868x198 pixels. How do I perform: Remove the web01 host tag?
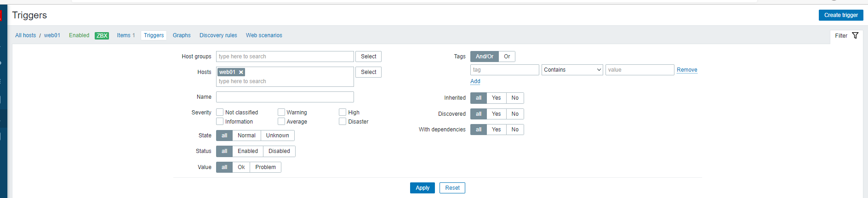tap(241, 72)
